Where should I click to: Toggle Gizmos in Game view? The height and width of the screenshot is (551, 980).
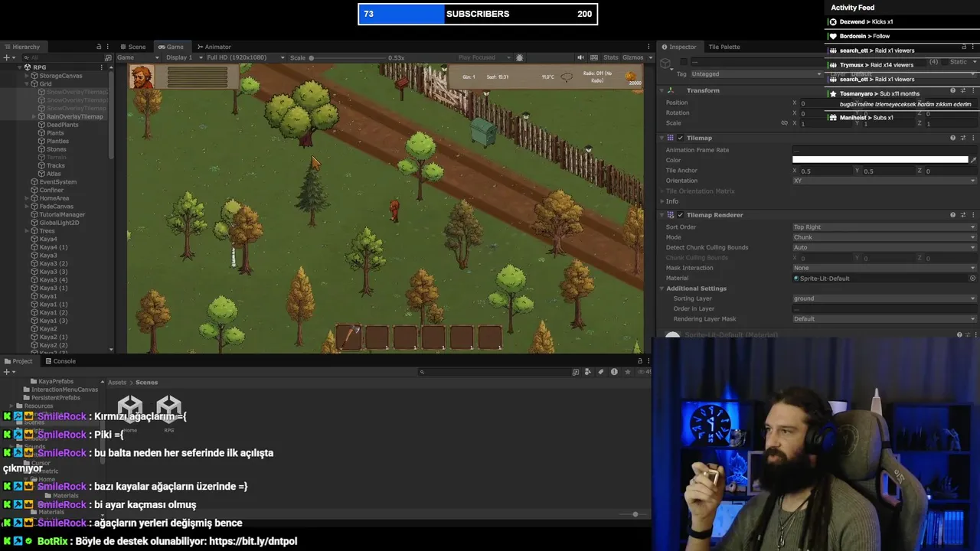[x=633, y=57]
